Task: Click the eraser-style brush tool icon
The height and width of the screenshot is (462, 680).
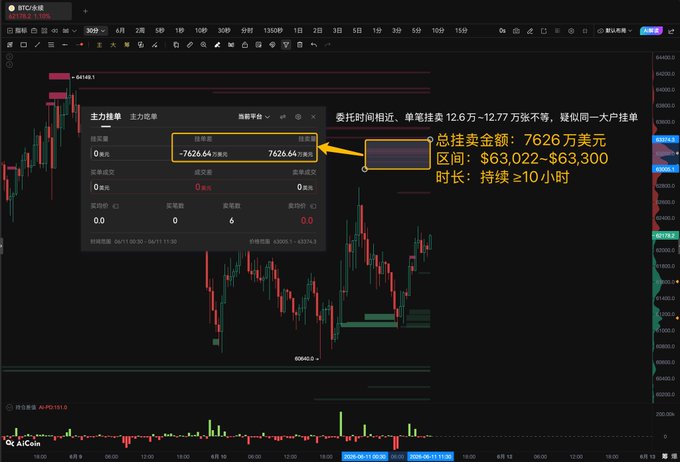Action: click(x=217, y=45)
